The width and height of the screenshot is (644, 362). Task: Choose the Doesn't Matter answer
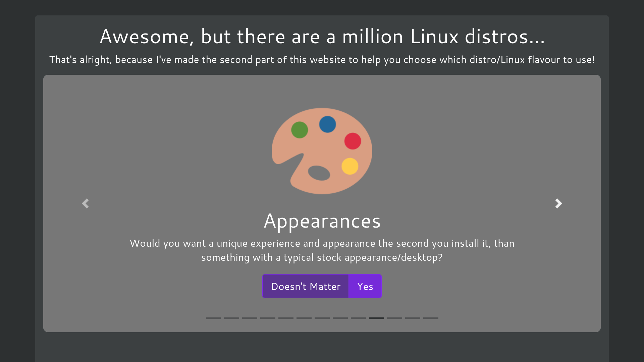(306, 286)
